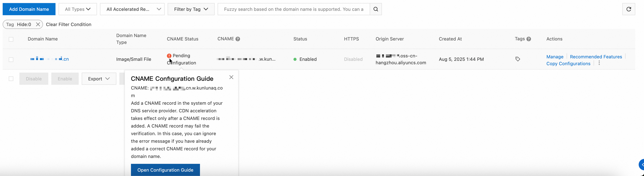Open Recommended Features link
The image size is (644, 176).
[596, 57]
